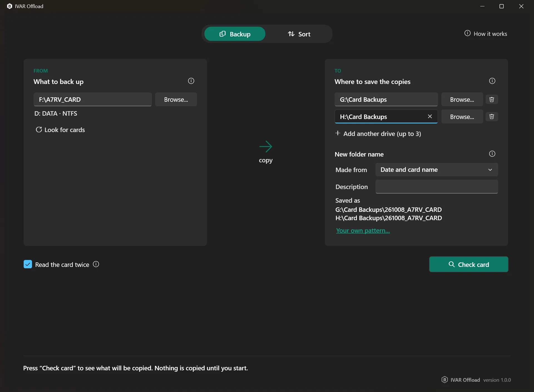This screenshot has height=392, width=534.
Task: Open info for What to back up
Action: (x=191, y=81)
